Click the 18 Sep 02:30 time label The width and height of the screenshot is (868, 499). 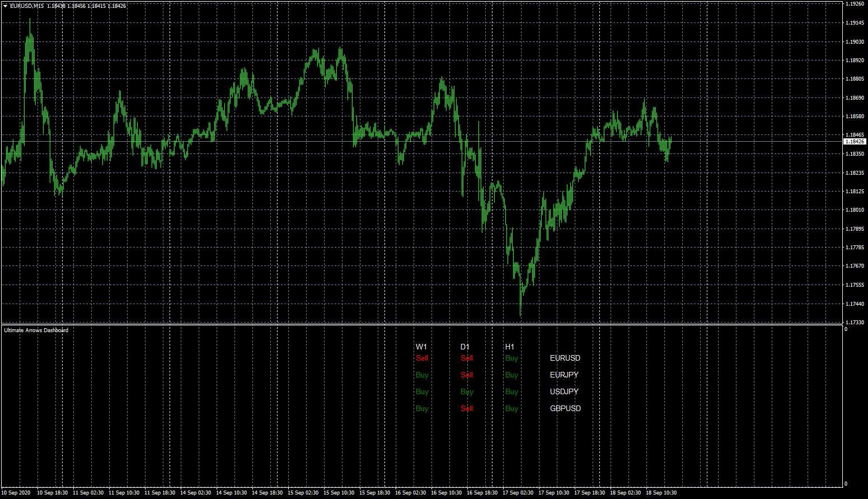(x=626, y=493)
